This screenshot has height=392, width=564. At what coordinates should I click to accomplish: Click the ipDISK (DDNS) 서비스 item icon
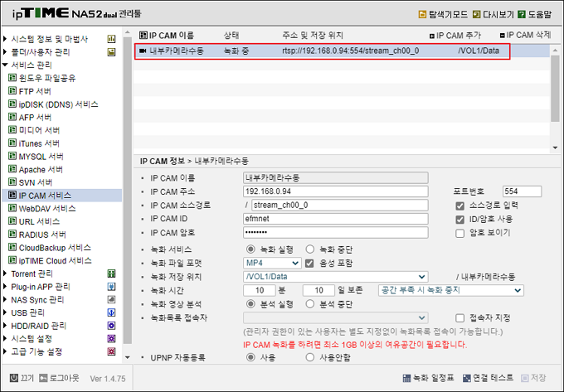pos(12,104)
